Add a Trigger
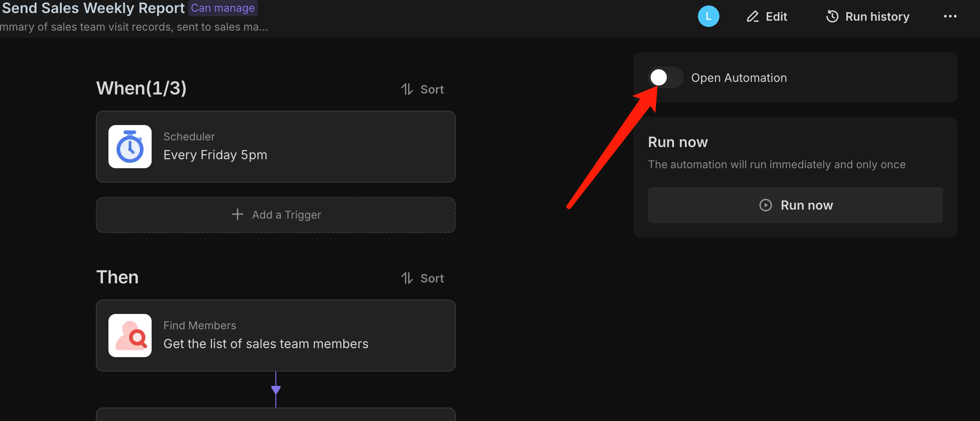The width and height of the screenshot is (980, 421). (276, 215)
